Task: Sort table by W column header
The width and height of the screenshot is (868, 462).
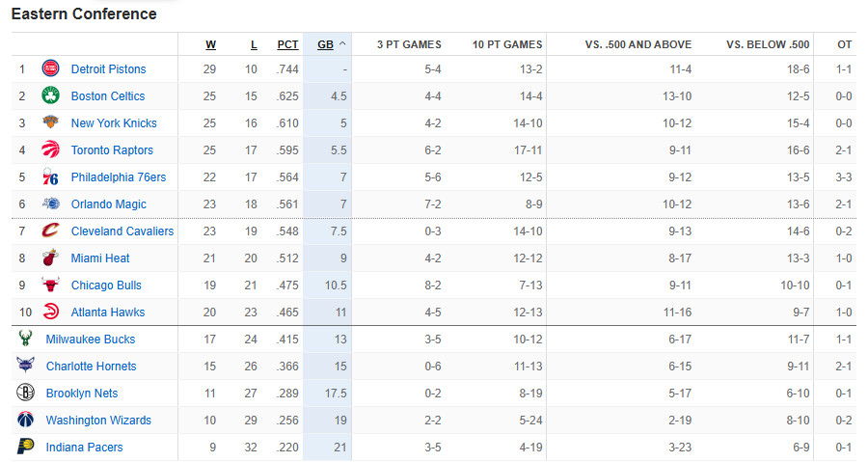Action: (211, 44)
